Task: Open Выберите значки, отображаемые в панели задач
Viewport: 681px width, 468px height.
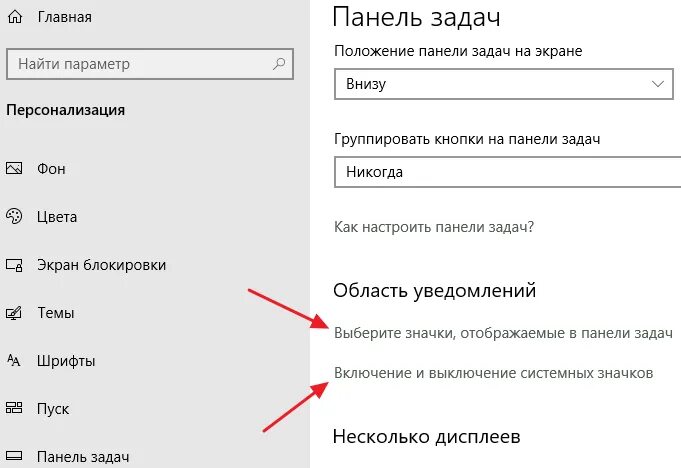Action: coord(503,333)
